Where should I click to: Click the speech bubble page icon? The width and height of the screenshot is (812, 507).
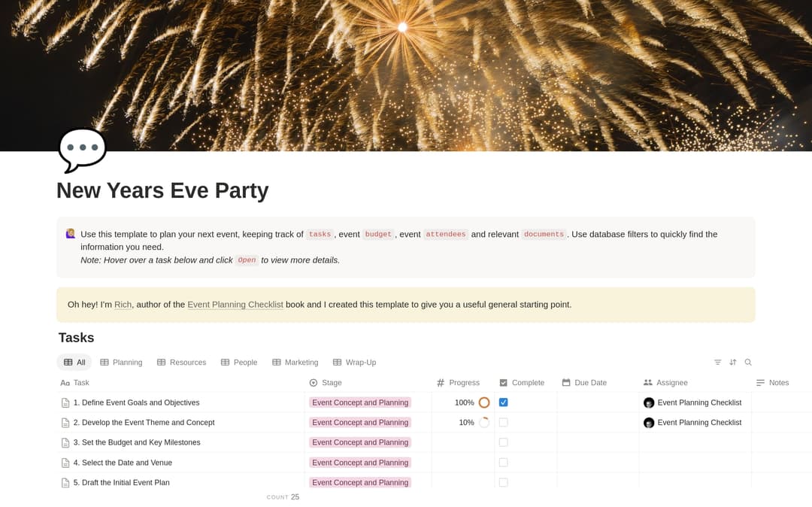click(x=83, y=150)
